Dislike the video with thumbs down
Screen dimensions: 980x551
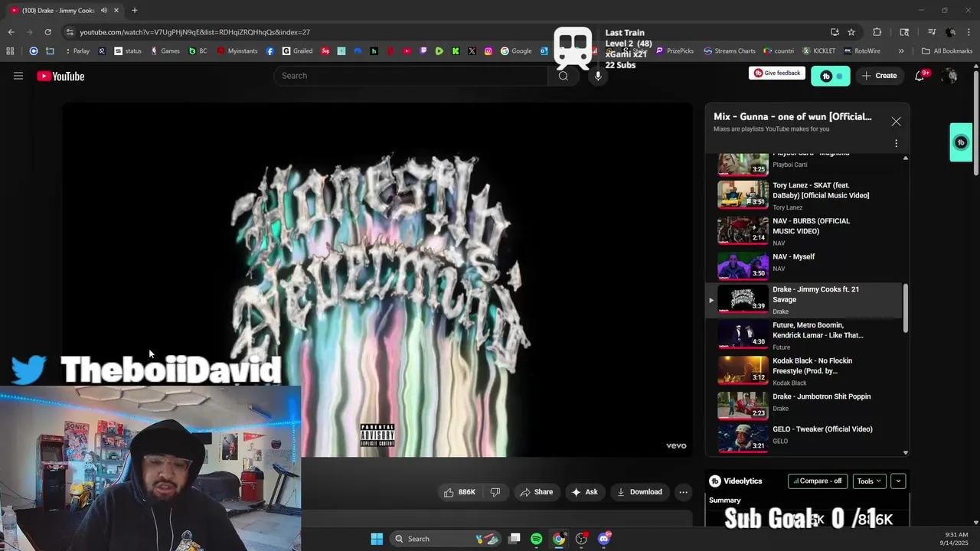coord(495,492)
